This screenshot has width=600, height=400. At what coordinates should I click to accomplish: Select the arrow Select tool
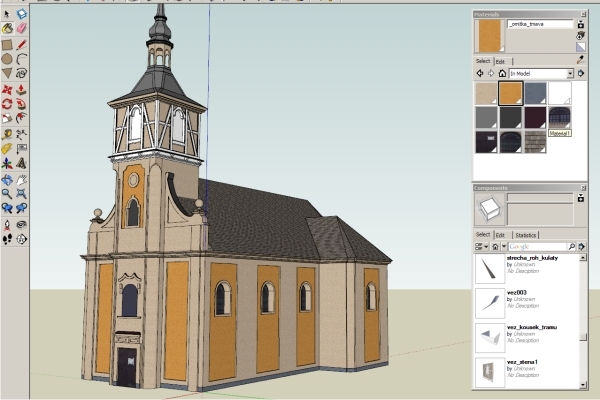7,15
